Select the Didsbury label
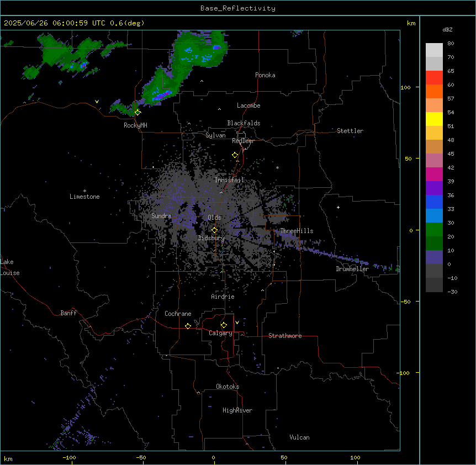 click(211, 238)
